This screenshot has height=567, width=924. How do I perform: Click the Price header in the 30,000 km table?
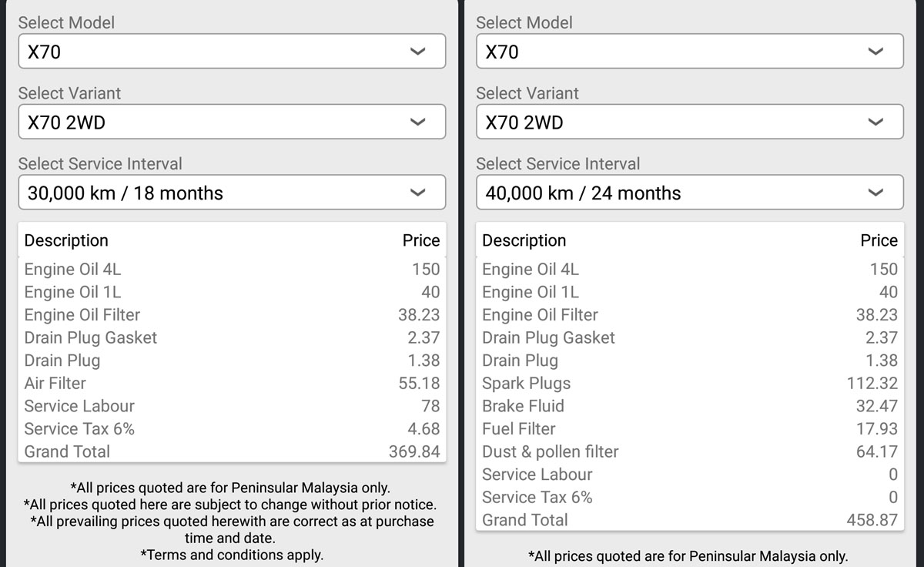(x=420, y=240)
